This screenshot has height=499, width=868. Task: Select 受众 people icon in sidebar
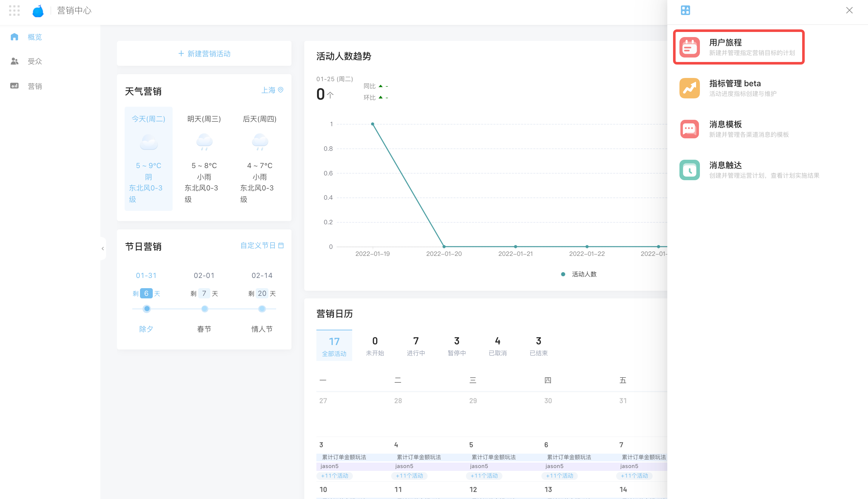tap(14, 61)
